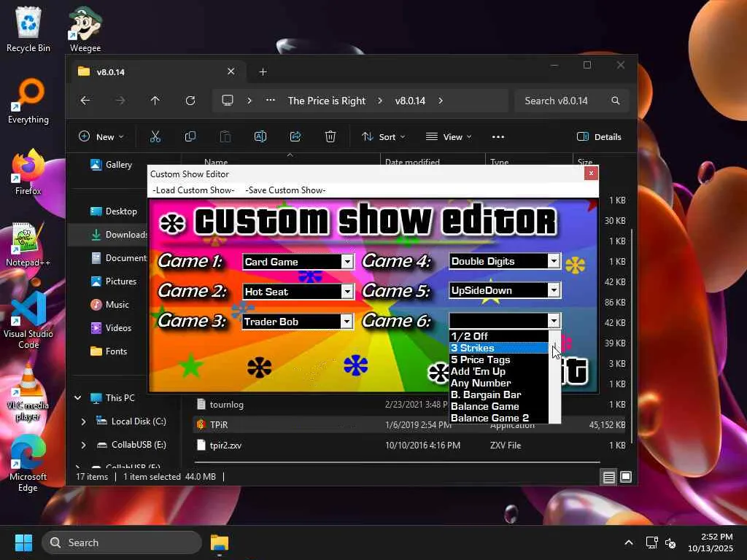This screenshot has width=747, height=560.
Task: Open the Fonts folder in sidebar
Action: click(109, 351)
